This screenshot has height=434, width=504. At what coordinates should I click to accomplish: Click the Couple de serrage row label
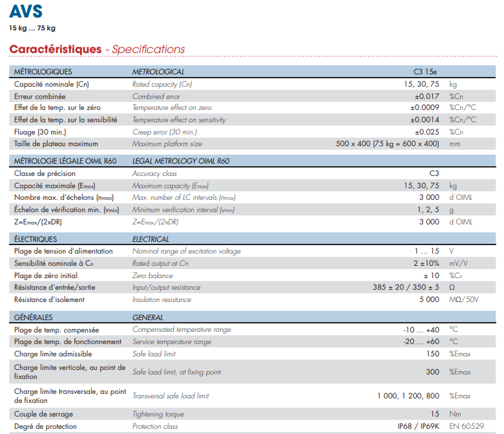point(43,414)
